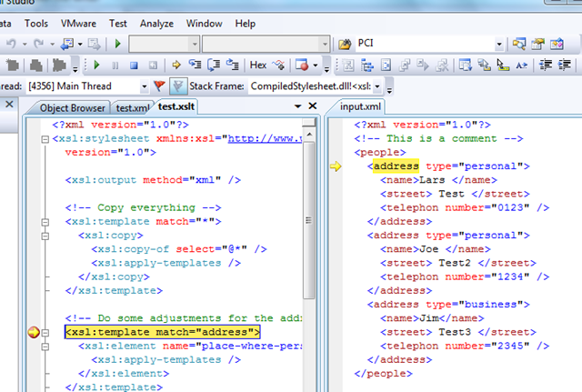Click the Step Into icon
The height and width of the screenshot is (392, 582).
point(195,65)
